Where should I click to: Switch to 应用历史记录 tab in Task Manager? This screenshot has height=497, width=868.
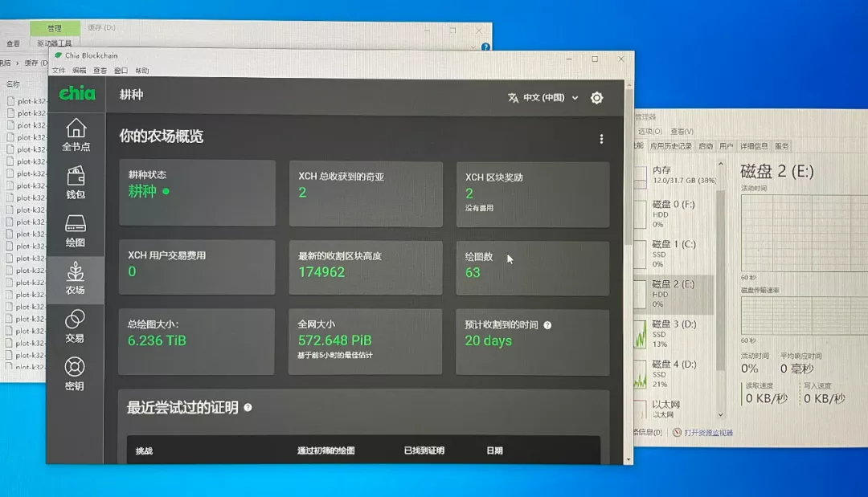point(670,146)
